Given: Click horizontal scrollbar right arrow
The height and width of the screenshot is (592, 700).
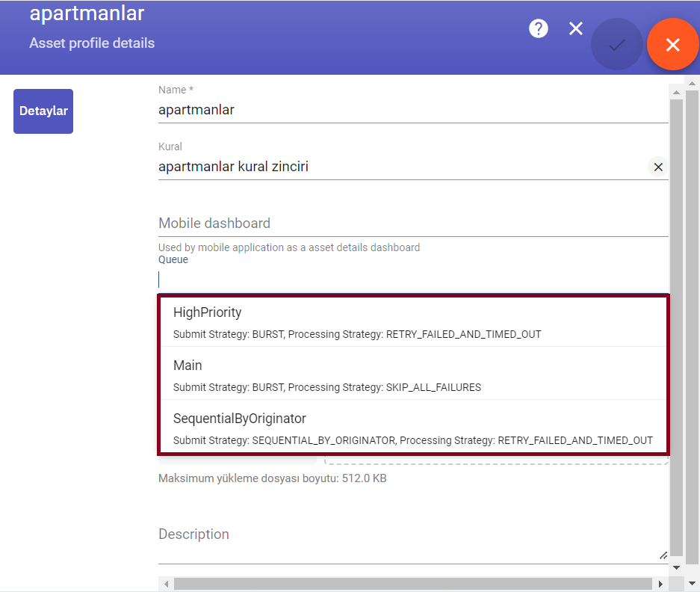Looking at the screenshot, I should tap(660, 584).
